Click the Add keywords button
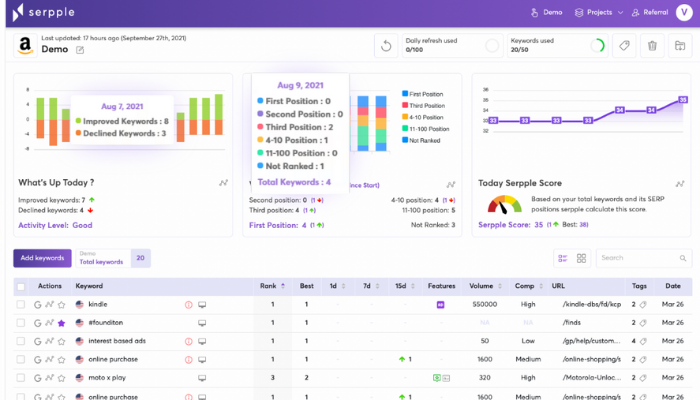Screen dimensions: 700x400 click(x=42, y=258)
